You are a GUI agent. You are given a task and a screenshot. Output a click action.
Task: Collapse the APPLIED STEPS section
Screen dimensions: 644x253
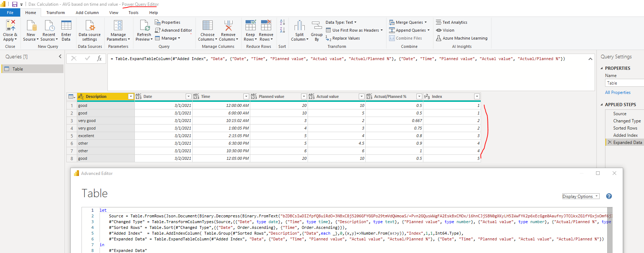click(x=601, y=104)
